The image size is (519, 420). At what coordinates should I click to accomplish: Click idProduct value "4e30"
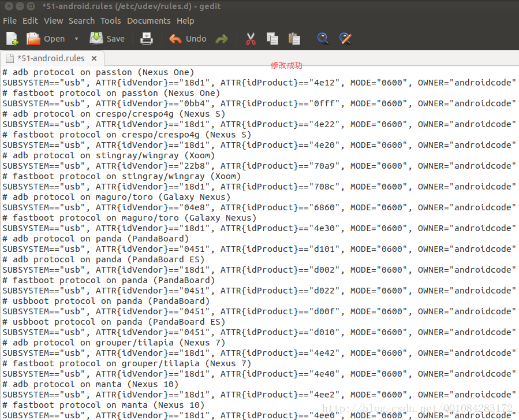point(324,228)
